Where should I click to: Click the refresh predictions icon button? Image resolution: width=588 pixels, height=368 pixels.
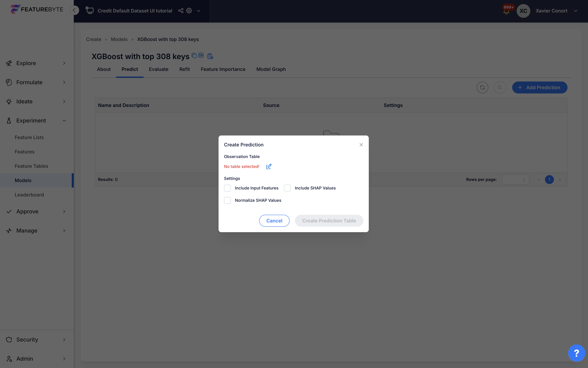482,87
